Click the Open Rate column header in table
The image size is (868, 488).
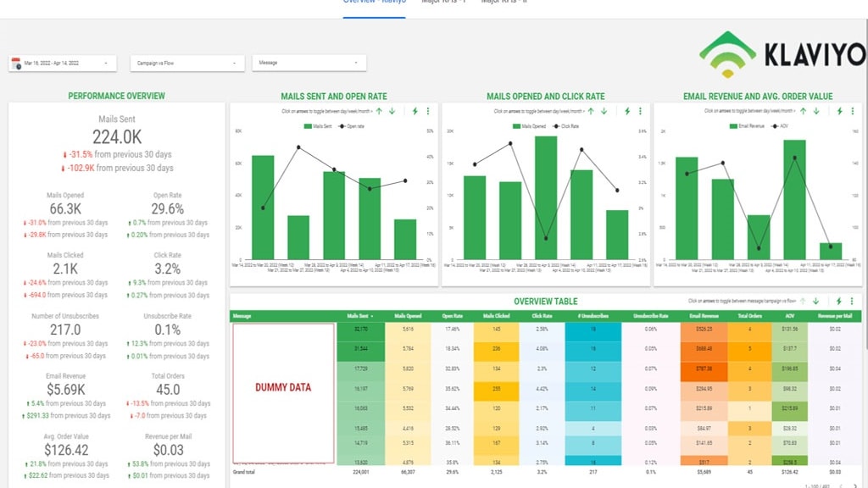click(x=453, y=316)
